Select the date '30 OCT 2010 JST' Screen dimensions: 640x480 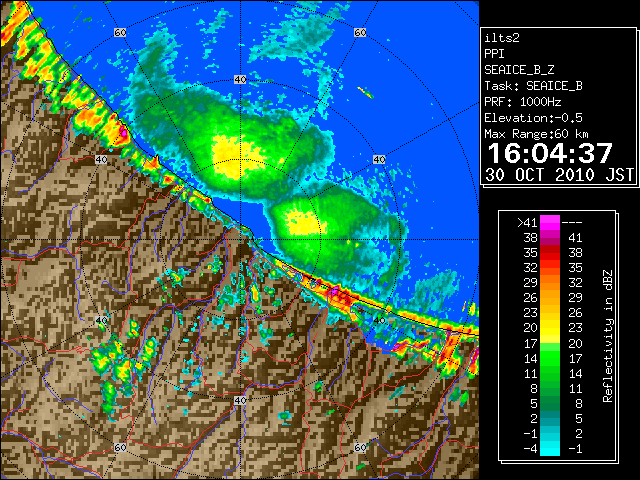559,175
